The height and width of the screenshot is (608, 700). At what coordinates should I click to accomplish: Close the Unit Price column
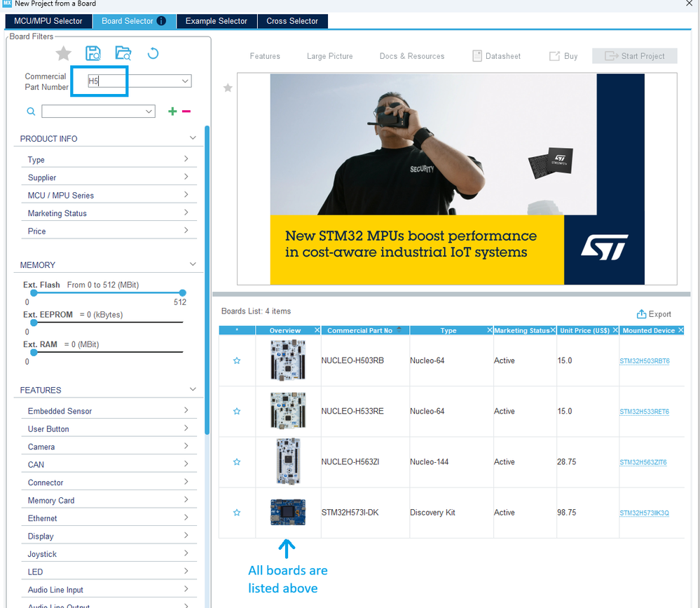tap(615, 330)
